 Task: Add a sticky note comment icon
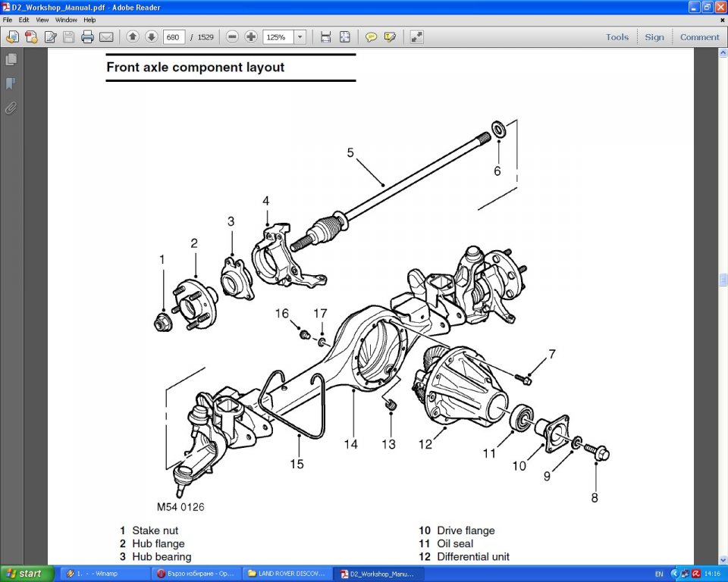371,37
